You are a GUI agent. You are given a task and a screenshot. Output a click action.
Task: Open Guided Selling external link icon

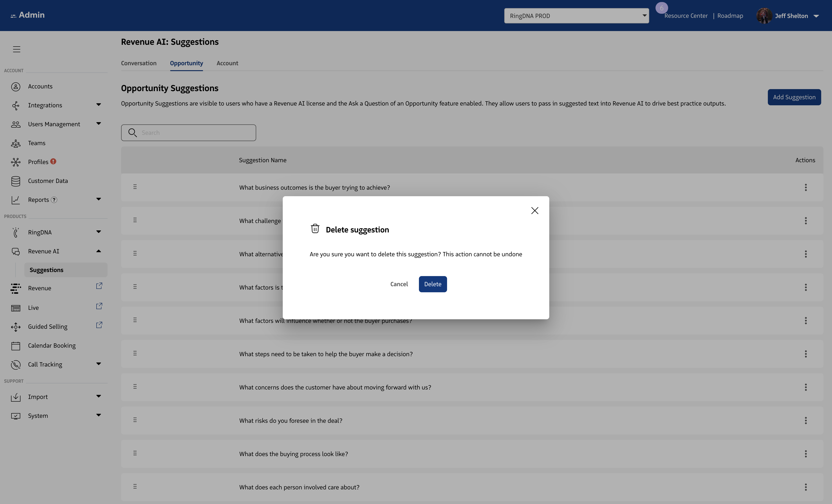99,325
